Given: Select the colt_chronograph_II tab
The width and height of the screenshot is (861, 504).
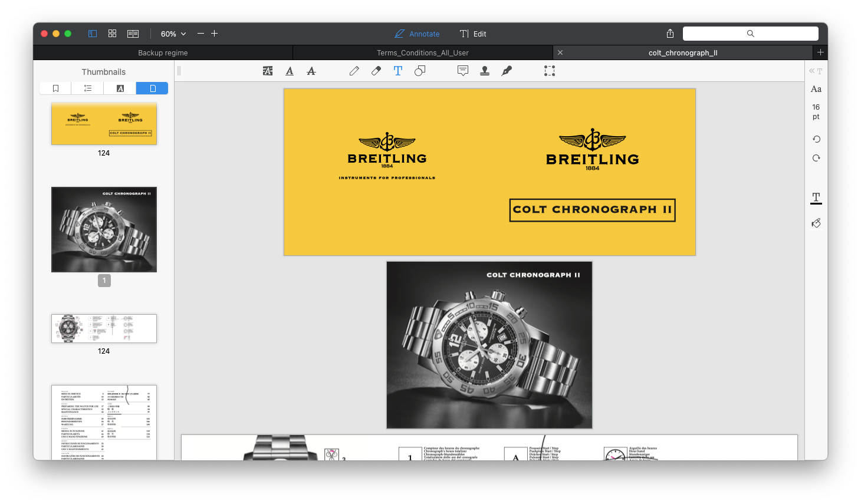Looking at the screenshot, I should click(x=683, y=52).
